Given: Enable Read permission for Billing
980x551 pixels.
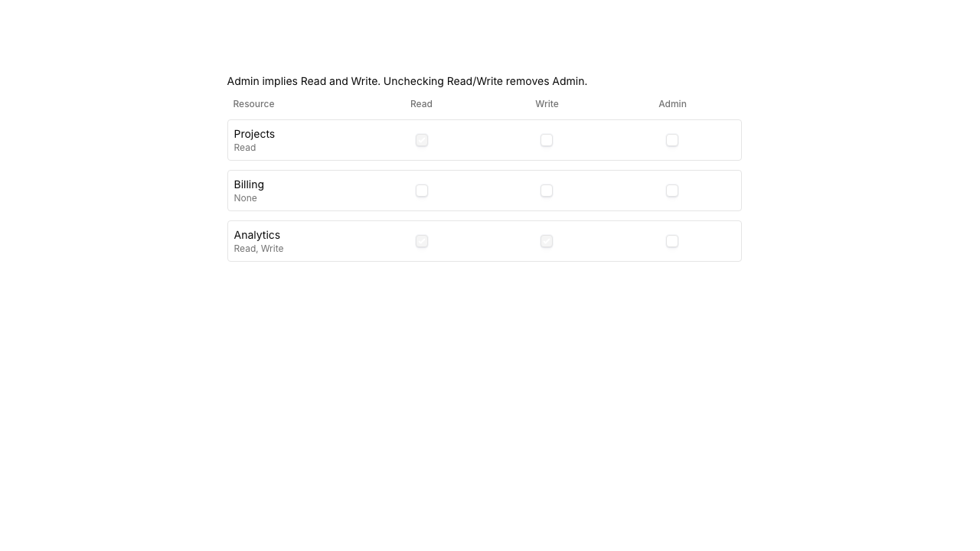Looking at the screenshot, I should pos(421,191).
